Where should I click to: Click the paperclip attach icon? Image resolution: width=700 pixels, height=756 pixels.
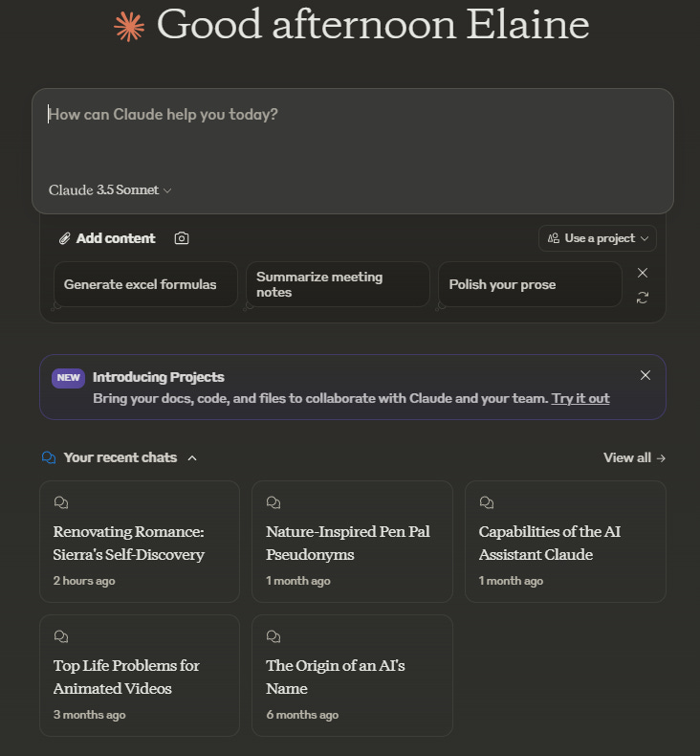coord(65,238)
